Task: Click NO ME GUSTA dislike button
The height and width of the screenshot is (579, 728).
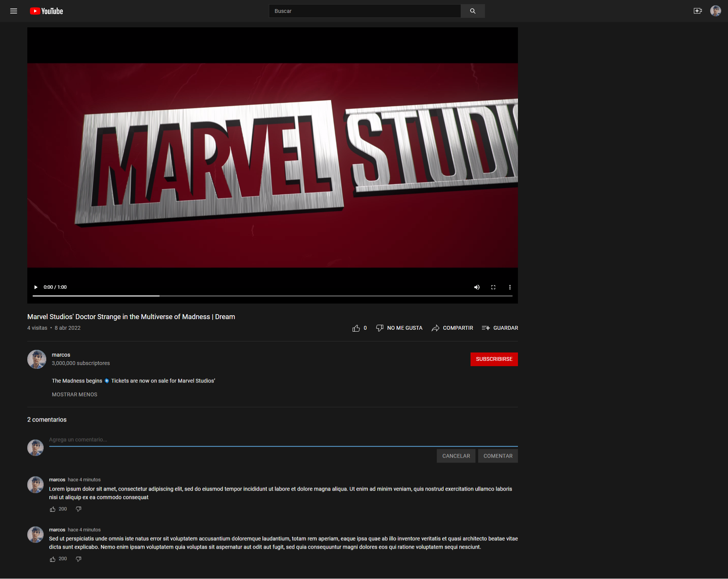Action: click(x=399, y=328)
